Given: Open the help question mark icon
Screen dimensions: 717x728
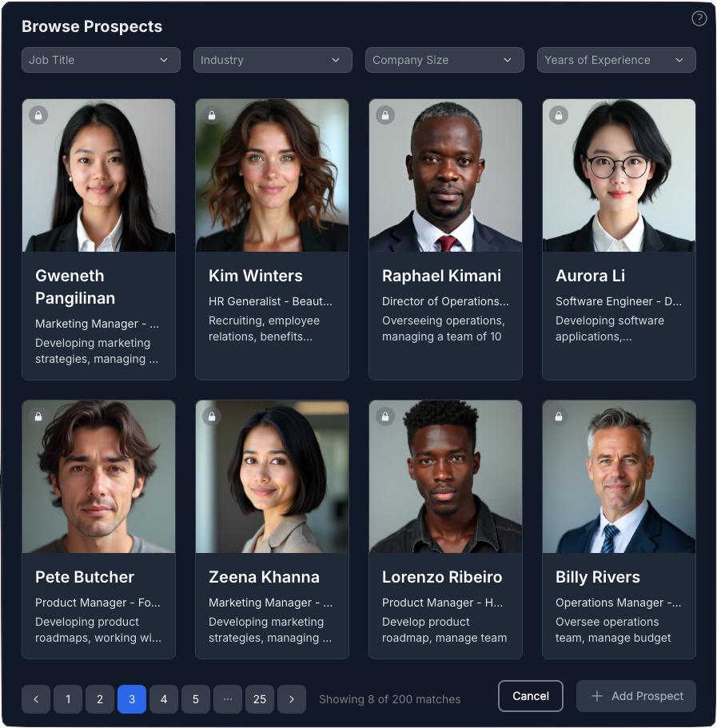Looking at the screenshot, I should click(x=699, y=18).
